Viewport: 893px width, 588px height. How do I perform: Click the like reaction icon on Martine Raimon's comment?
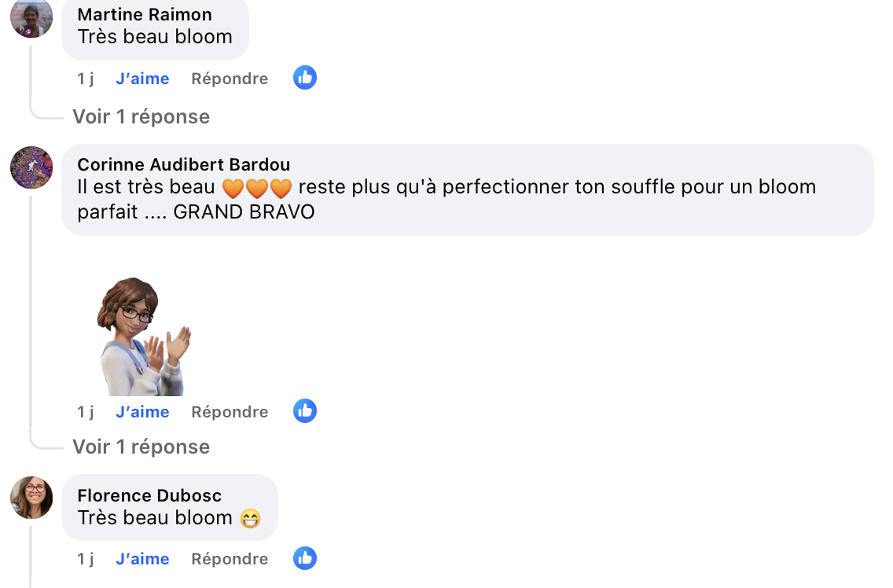coord(305,78)
